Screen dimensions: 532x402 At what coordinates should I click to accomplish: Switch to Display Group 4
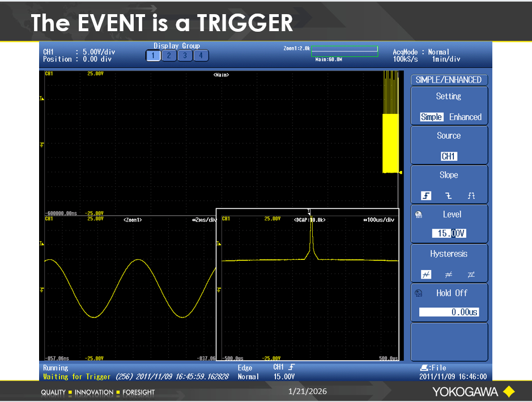click(201, 55)
